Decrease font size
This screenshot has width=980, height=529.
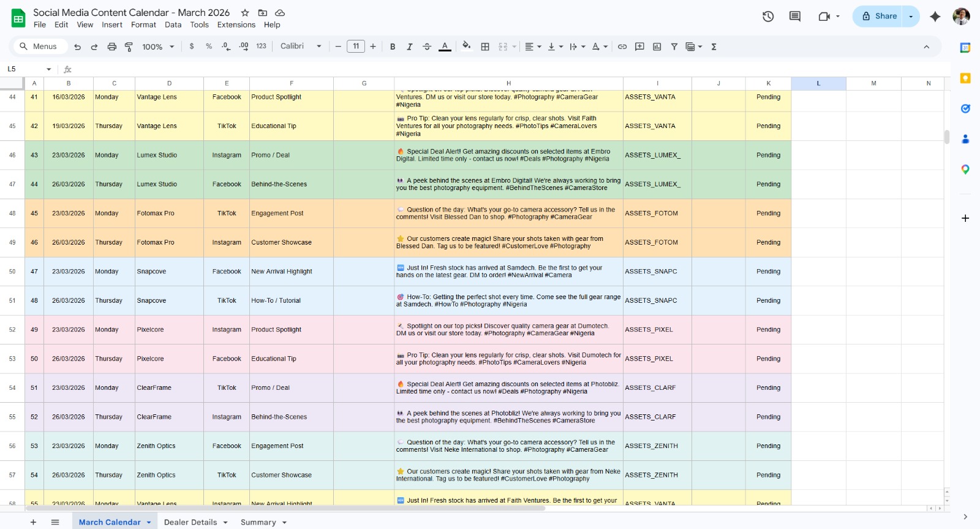338,47
